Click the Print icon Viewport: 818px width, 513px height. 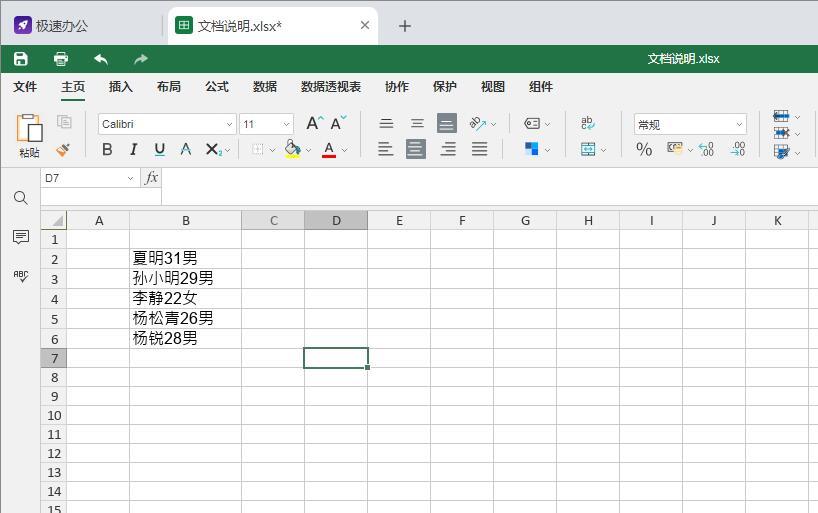click(x=61, y=58)
